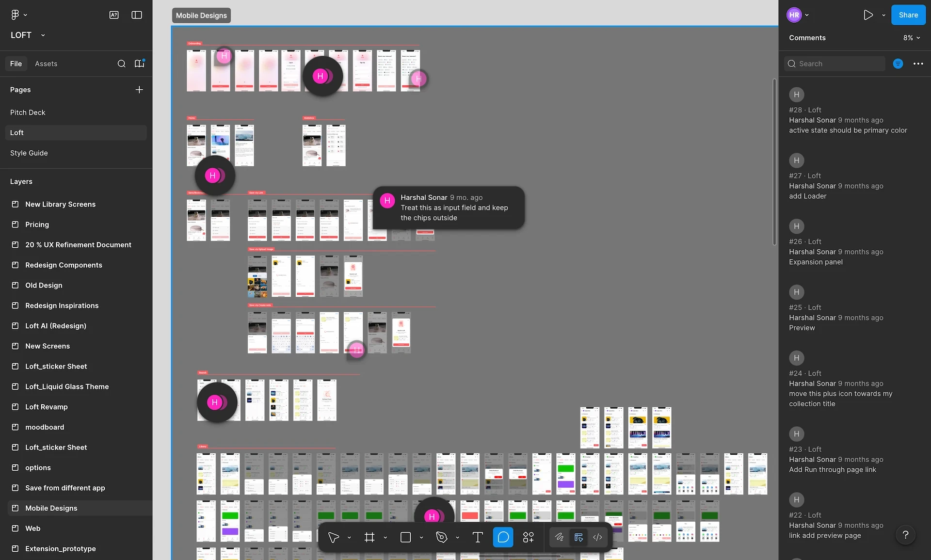
Task: Open the libraries book icon
Action: 140,64
